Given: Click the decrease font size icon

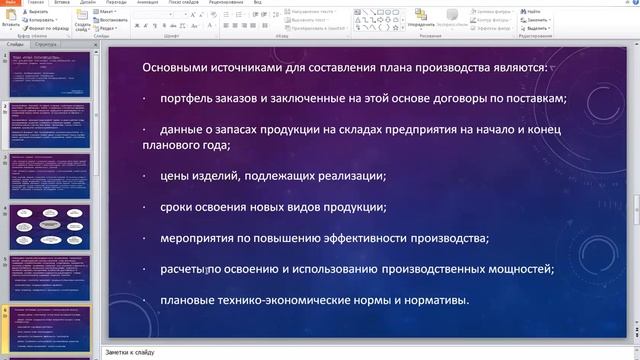Looking at the screenshot, I should point(201,15).
